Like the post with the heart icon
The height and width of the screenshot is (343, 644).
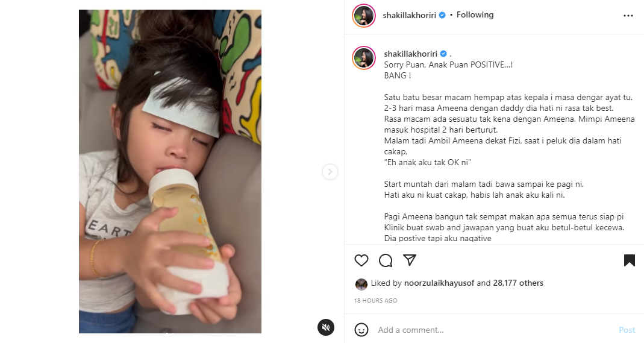[x=361, y=260]
